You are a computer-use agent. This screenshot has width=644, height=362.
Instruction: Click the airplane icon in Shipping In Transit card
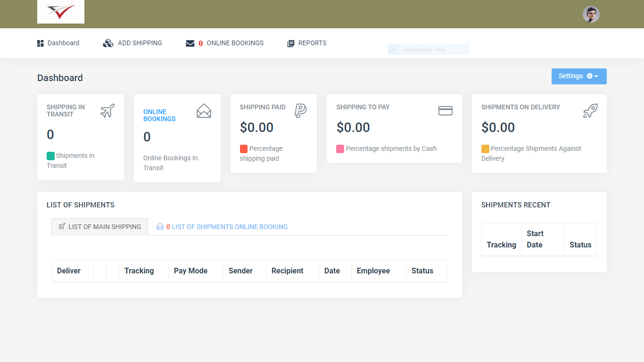(107, 111)
